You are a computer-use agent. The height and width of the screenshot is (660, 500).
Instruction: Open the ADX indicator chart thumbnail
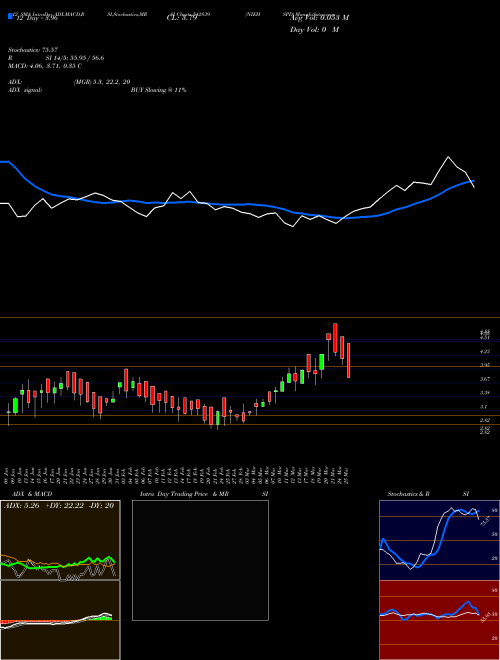[60, 540]
